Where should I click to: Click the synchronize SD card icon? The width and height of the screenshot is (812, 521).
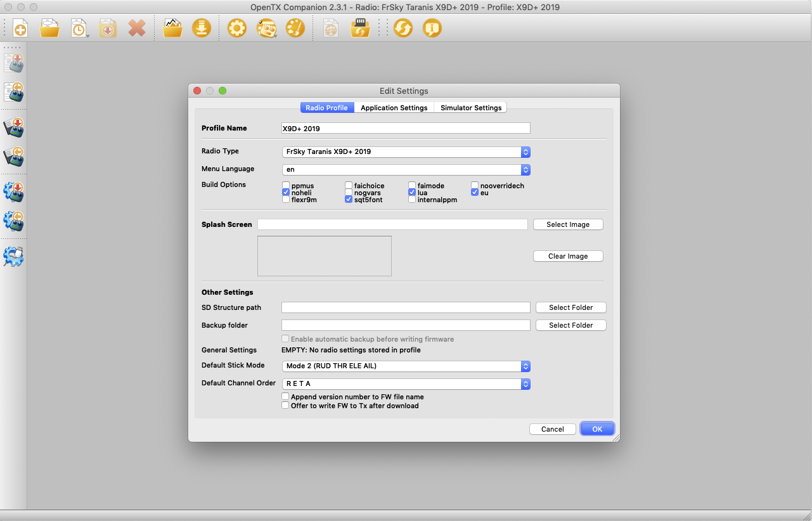tap(360, 29)
